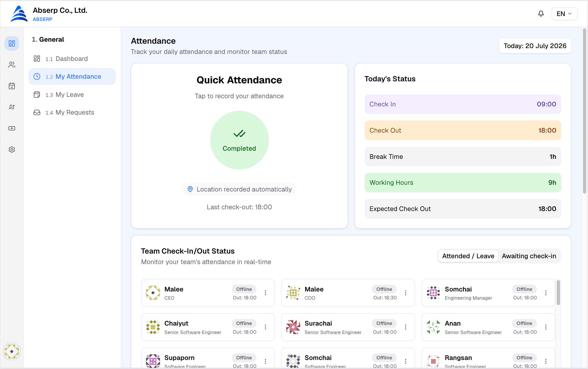Click 'Last check-out: 18:00' text
The image size is (588, 369).
pos(239,207)
